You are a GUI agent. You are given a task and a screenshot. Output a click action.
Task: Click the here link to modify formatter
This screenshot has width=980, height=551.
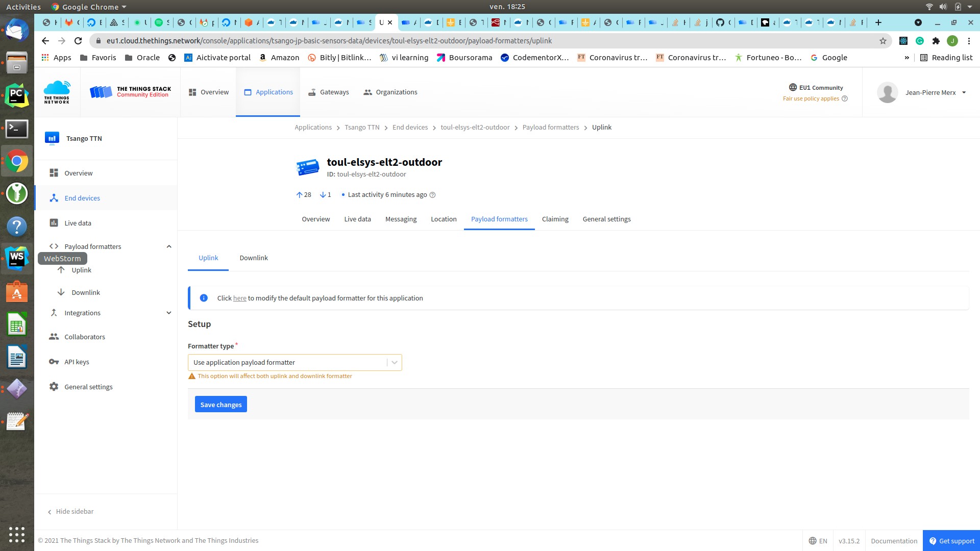point(239,297)
